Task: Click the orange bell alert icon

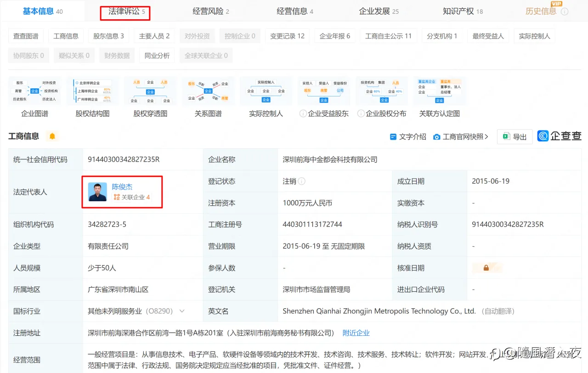Action: pos(52,136)
